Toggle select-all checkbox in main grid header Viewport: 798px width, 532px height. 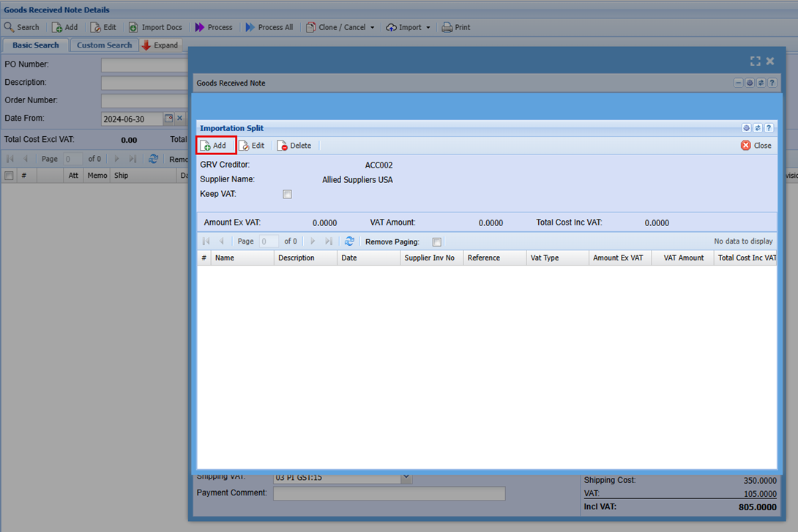coord(9,176)
